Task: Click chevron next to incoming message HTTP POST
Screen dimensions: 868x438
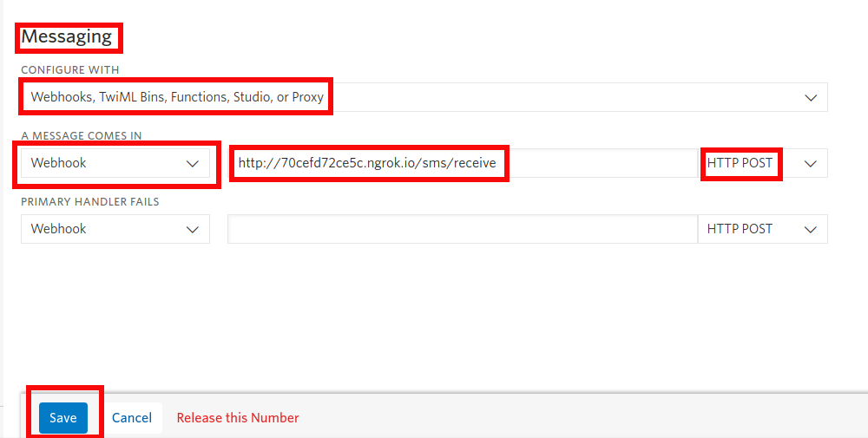Action: click(x=811, y=163)
